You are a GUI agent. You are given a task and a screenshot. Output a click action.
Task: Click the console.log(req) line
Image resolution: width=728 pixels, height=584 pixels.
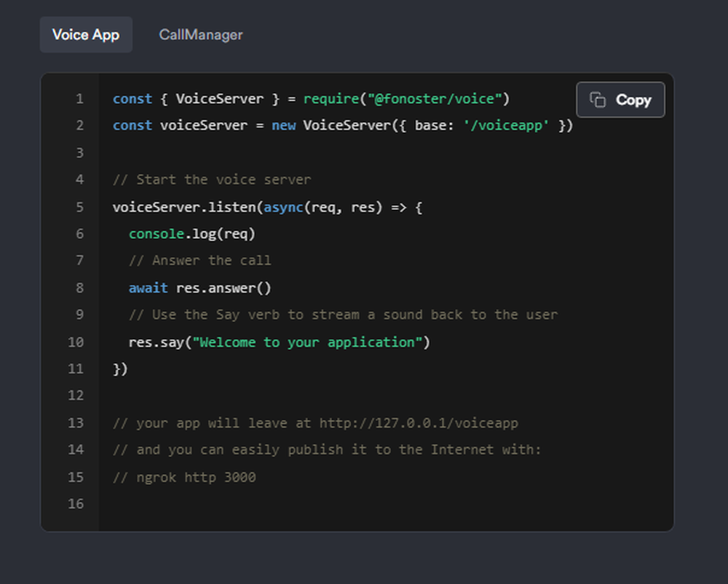point(192,234)
